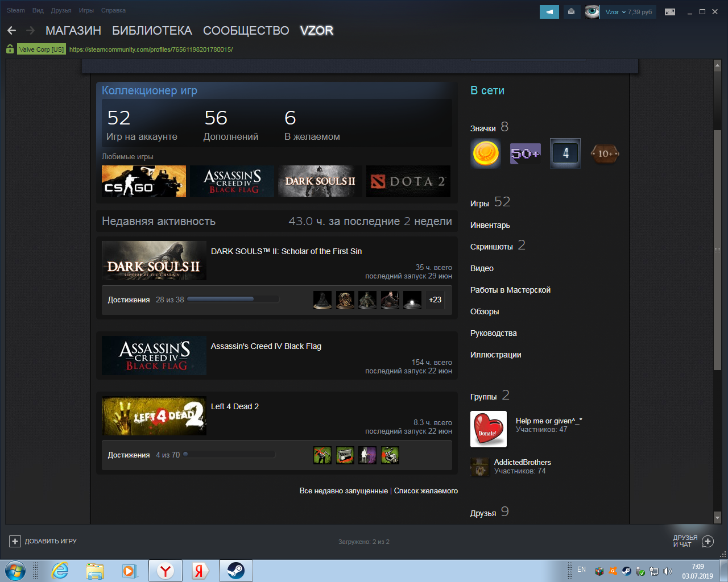Open the 50+ games badge
728x582 pixels.
[526, 153]
